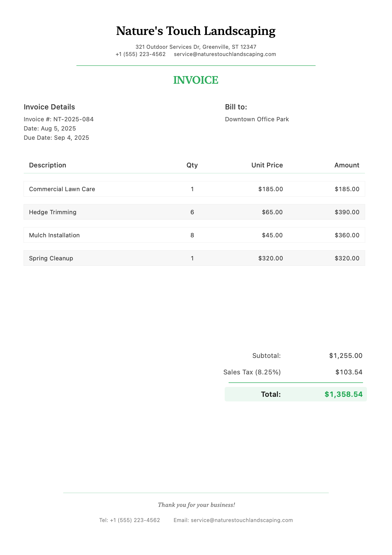The image size is (392, 555).
Task: Click the $320.00 amount of Spring Cleanup
Action: [x=347, y=258]
